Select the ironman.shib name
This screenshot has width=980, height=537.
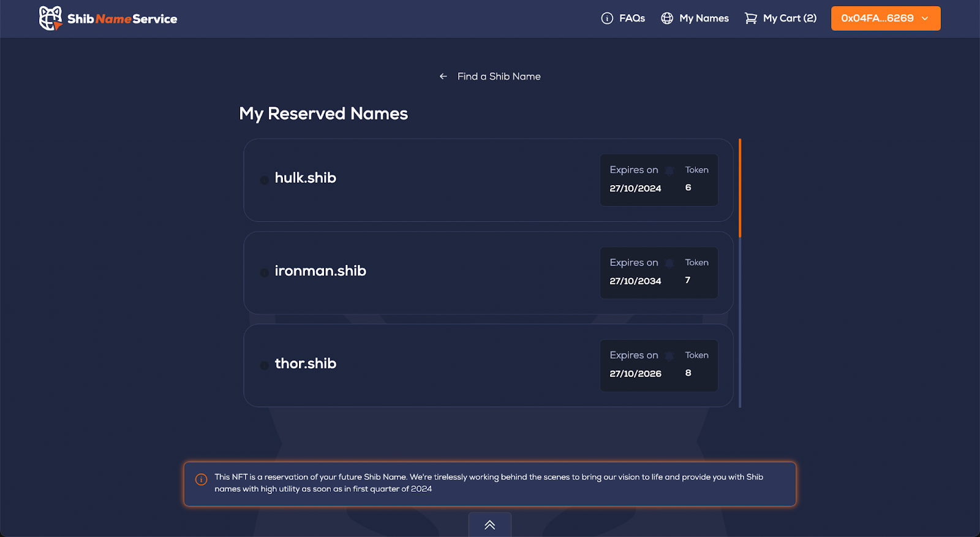[320, 271]
